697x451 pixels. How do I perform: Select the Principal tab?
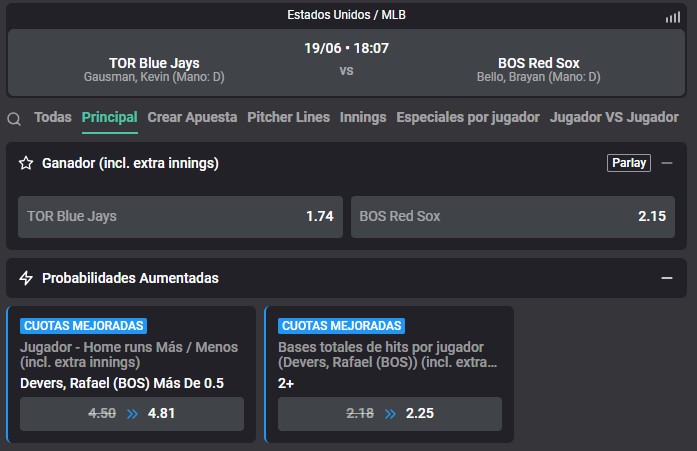tap(109, 117)
